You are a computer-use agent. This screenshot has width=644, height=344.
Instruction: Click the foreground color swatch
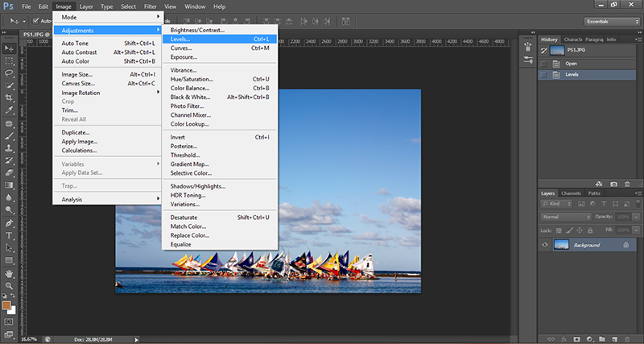(x=7, y=305)
